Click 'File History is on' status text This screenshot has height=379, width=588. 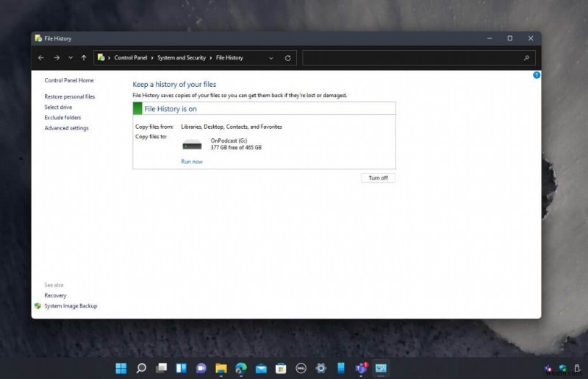click(171, 109)
